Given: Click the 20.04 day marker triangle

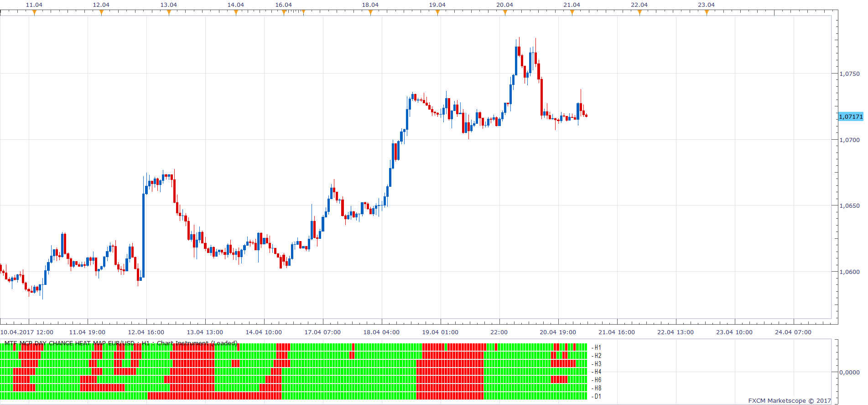Looking at the screenshot, I should coord(505,13).
